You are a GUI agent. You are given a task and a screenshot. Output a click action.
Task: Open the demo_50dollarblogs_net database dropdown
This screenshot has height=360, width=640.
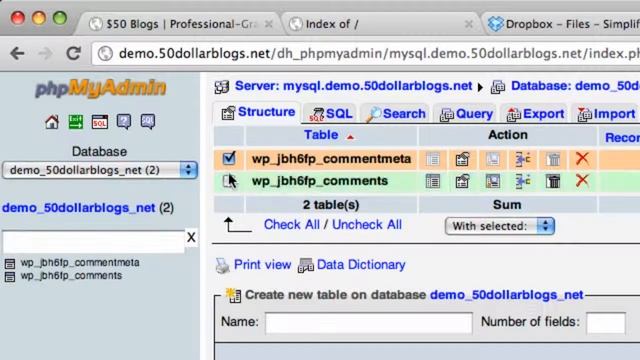click(x=100, y=170)
